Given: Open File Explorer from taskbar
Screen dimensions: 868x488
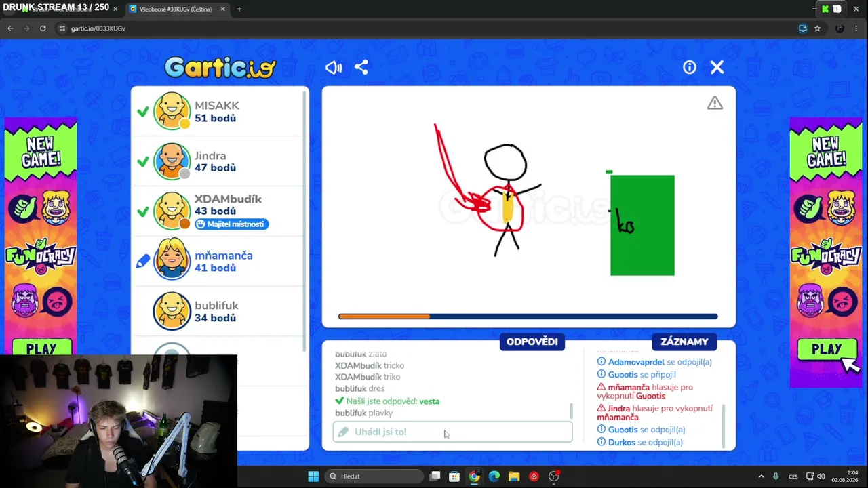Looking at the screenshot, I should (514, 476).
